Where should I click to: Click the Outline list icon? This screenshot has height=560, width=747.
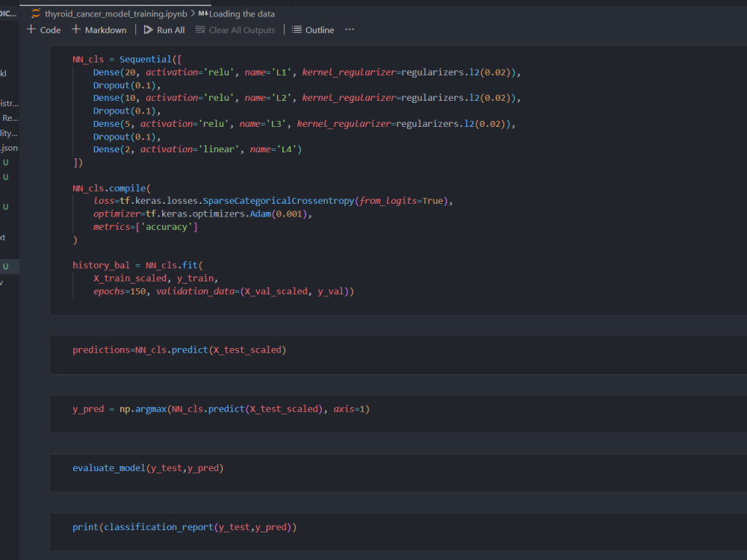tap(297, 30)
